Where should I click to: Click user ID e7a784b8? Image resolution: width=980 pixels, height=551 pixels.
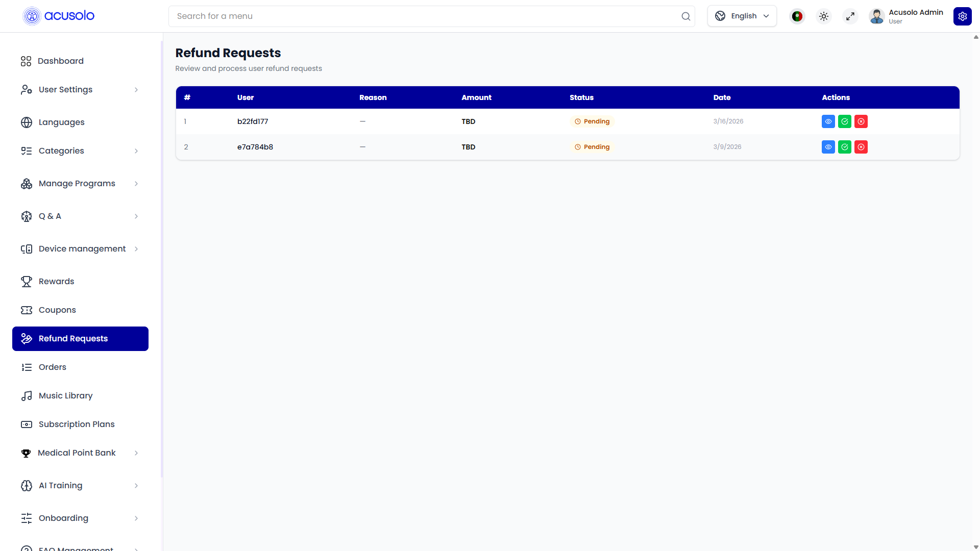tap(255, 147)
